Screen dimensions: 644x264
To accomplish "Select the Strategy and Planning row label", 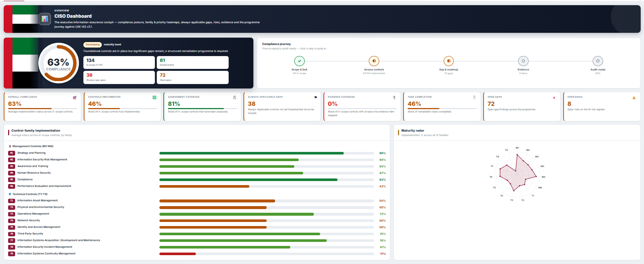I will coord(31,153).
